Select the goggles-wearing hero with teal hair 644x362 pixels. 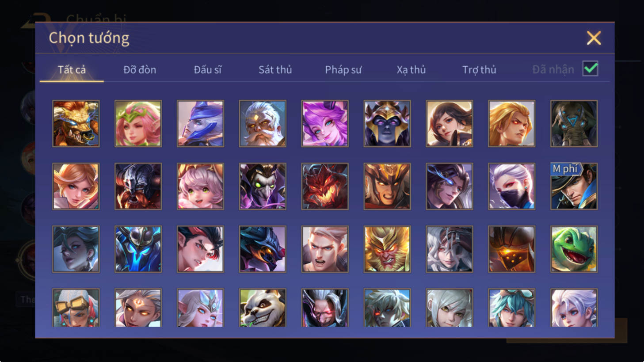pyautogui.click(x=511, y=308)
